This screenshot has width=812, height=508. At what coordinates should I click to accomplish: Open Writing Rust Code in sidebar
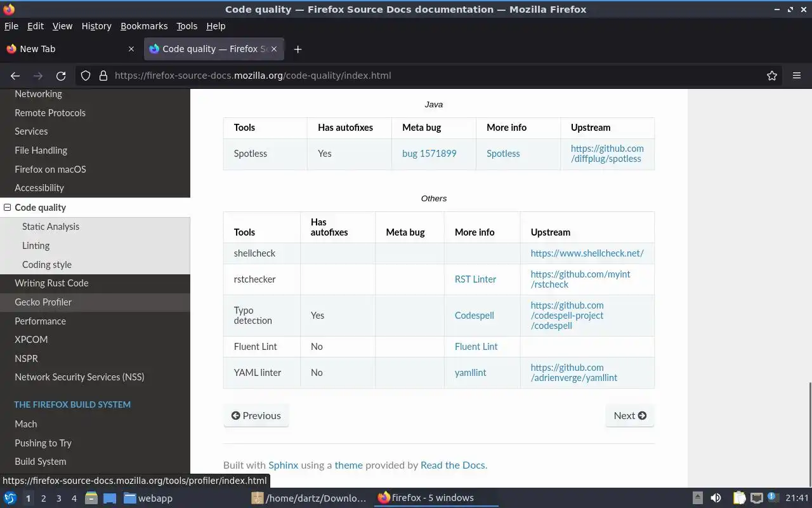tap(95, 283)
